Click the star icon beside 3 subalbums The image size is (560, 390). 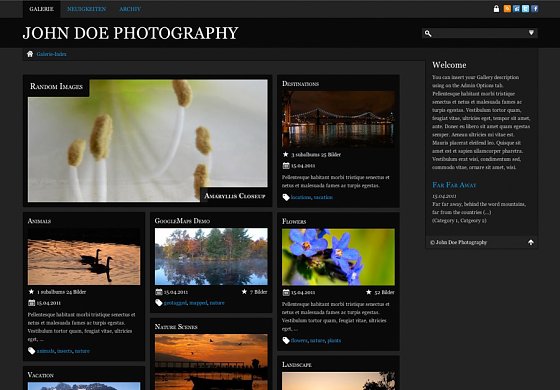pyautogui.click(x=285, y=154)
